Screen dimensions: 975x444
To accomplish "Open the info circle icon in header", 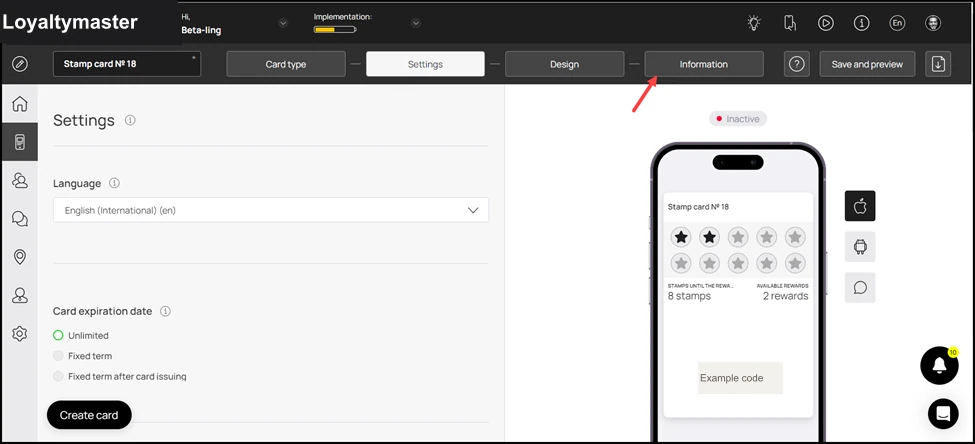I will pos(861,23).
